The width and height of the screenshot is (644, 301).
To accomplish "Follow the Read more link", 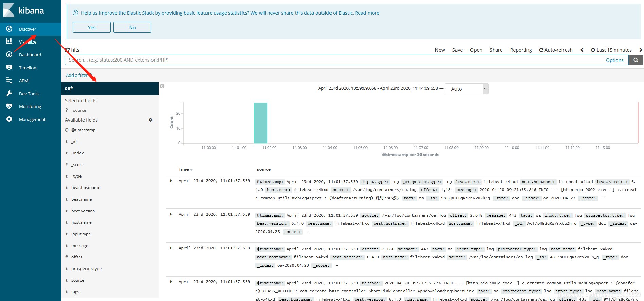I will click(x=367, y=13).
